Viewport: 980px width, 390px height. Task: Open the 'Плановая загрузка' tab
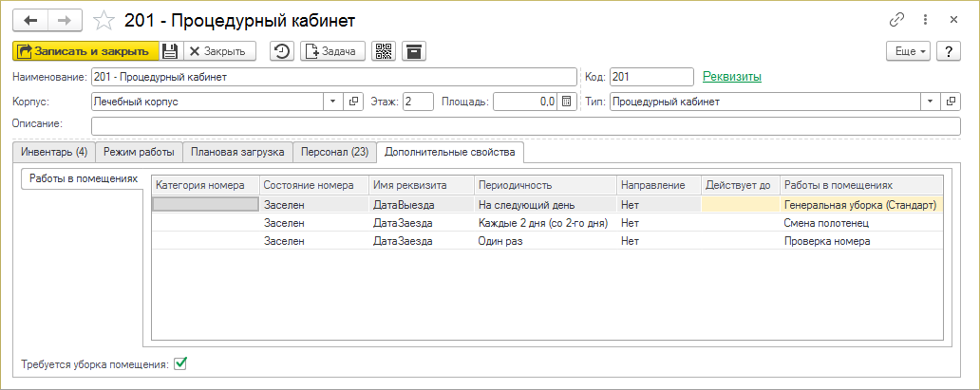click(237, 151)
